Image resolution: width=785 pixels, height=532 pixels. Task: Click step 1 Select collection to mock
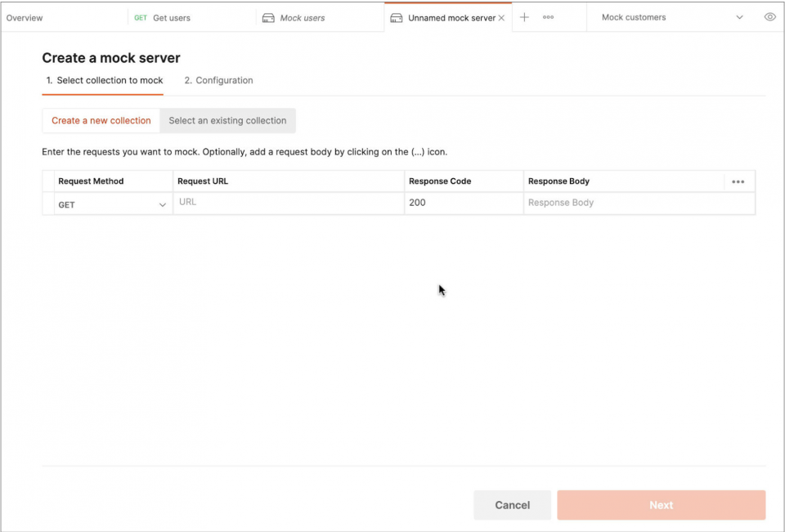102,80
